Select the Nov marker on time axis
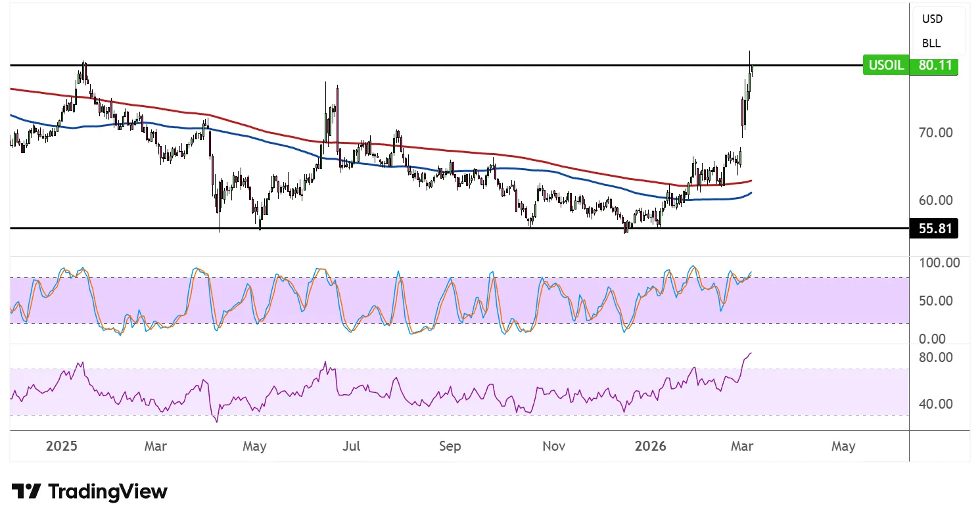980x521 pixels. coord(553,446)
